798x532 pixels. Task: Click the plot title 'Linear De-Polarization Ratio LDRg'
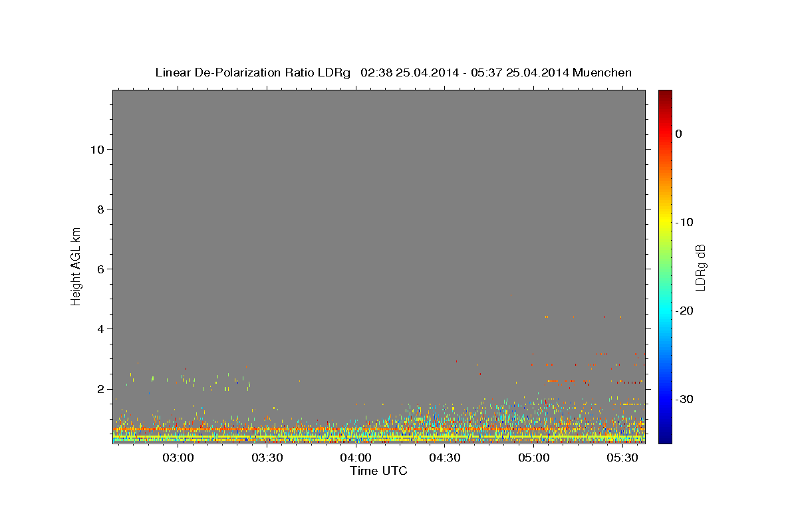tap(253, 72)
